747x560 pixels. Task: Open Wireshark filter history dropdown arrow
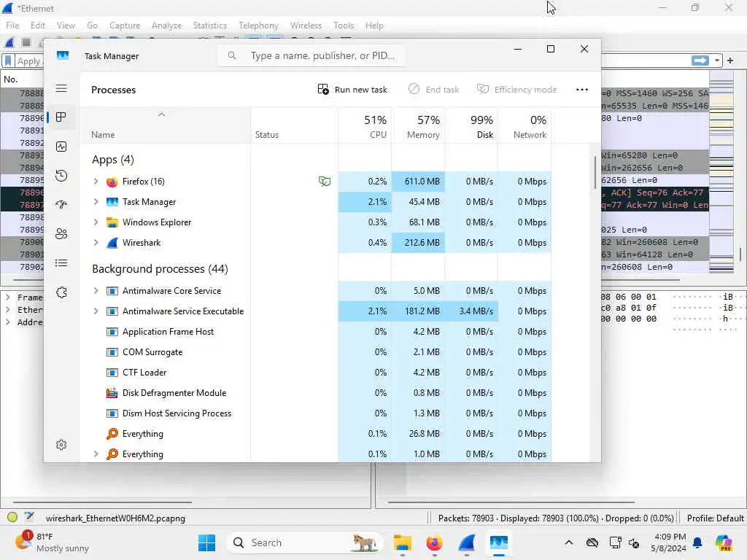(x=716, y=61)
